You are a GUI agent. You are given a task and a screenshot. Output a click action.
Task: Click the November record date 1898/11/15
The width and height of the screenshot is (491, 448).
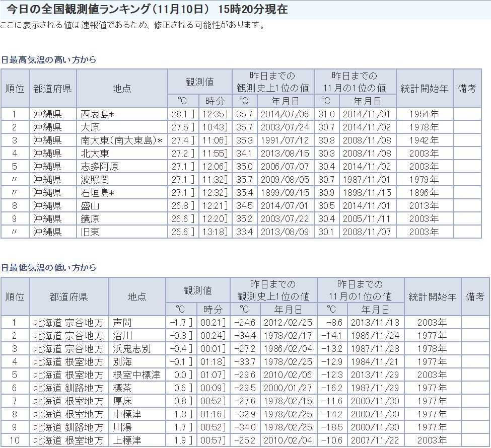[367, 193]
